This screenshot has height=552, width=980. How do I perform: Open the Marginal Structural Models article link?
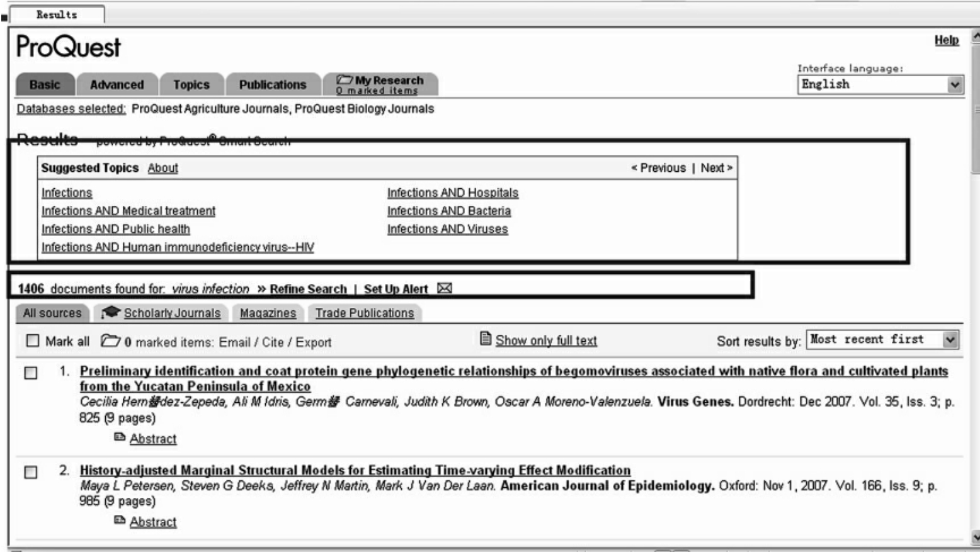355,470
